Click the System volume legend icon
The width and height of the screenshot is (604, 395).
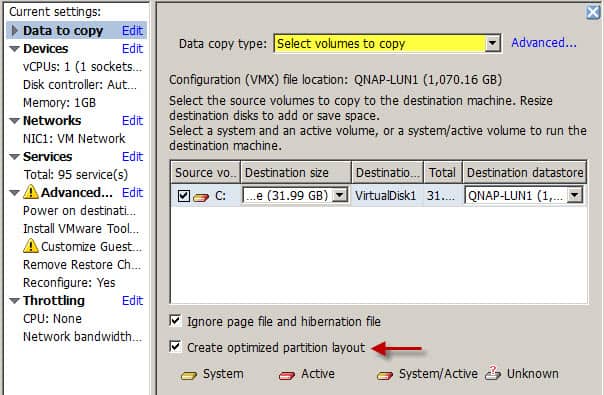(x=189, y=375)
